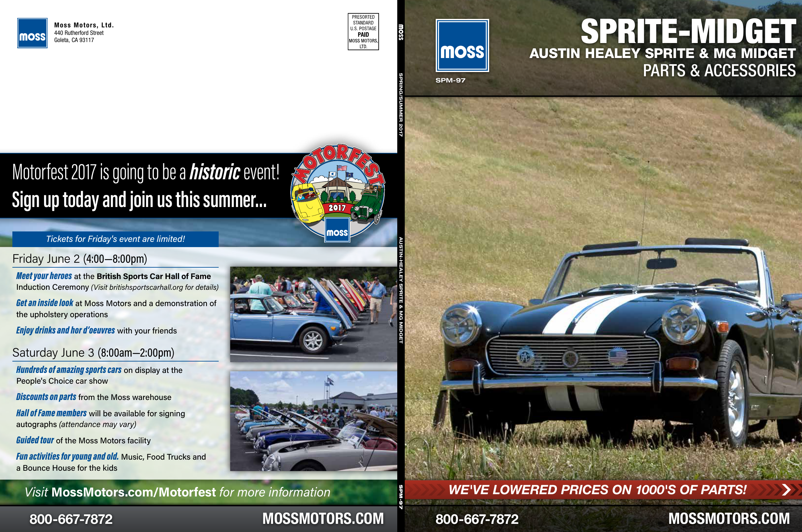802x532 pixels.
Task: Click the 'Get an inside look' text
Action: 45,303
